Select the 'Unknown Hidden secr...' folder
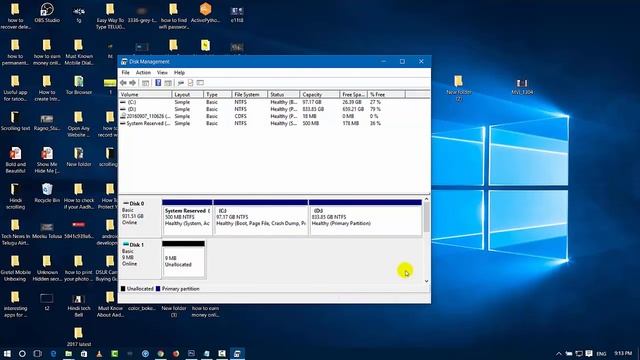Image resolution: width=640 pixels, height=360 pixels. [x=47, y=268]
